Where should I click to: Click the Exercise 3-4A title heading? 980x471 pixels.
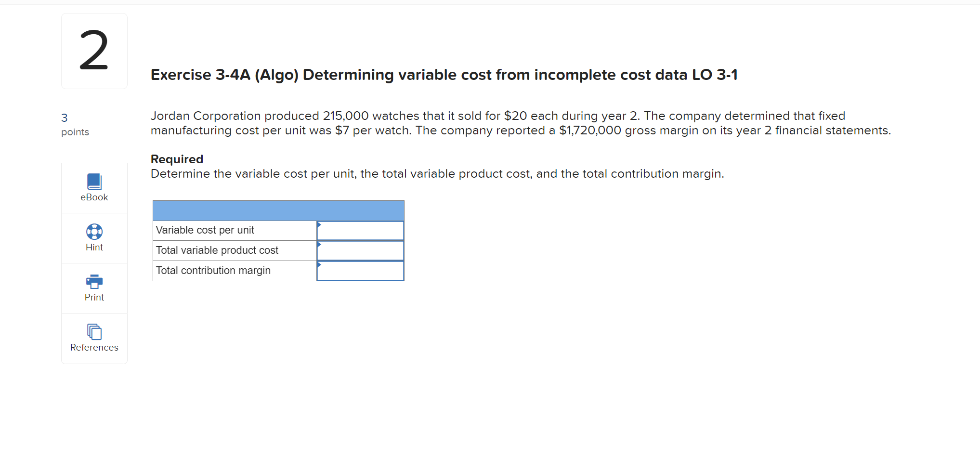coord(444,75)
